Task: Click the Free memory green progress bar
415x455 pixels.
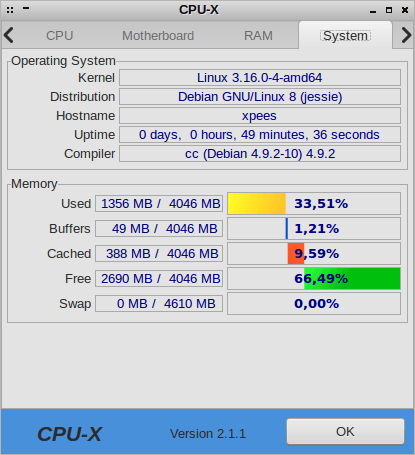Action: point(352,279)
